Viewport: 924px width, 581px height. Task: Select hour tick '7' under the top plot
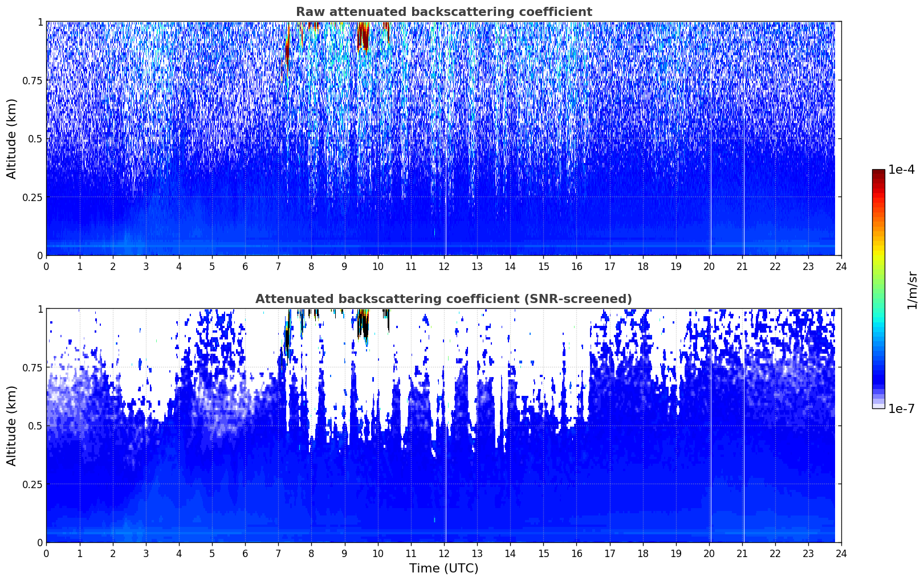pyautogui.click(x=278, y=266)
